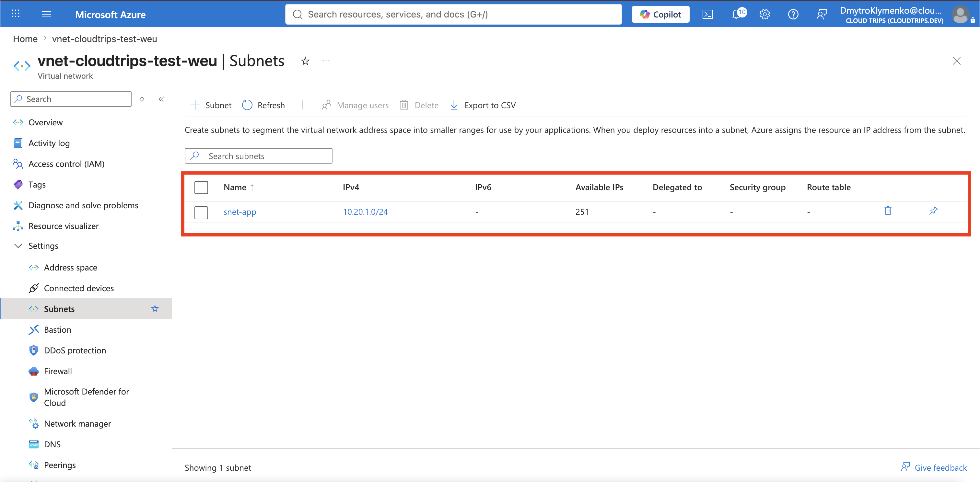Image resolution: width=980 pixels, height=482 pixels.
Task: Open Tags in the sidebar
Action: pos(37,185)
